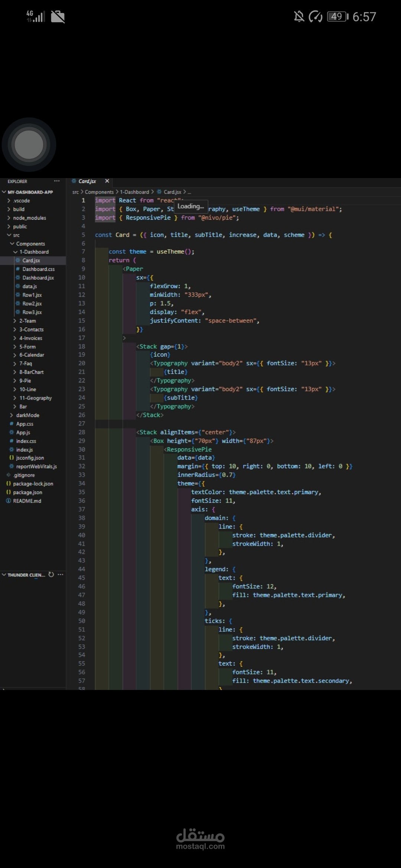Collapse the Components folder
The height and width of the screenshot is (868, 401).
pos(30,244)
